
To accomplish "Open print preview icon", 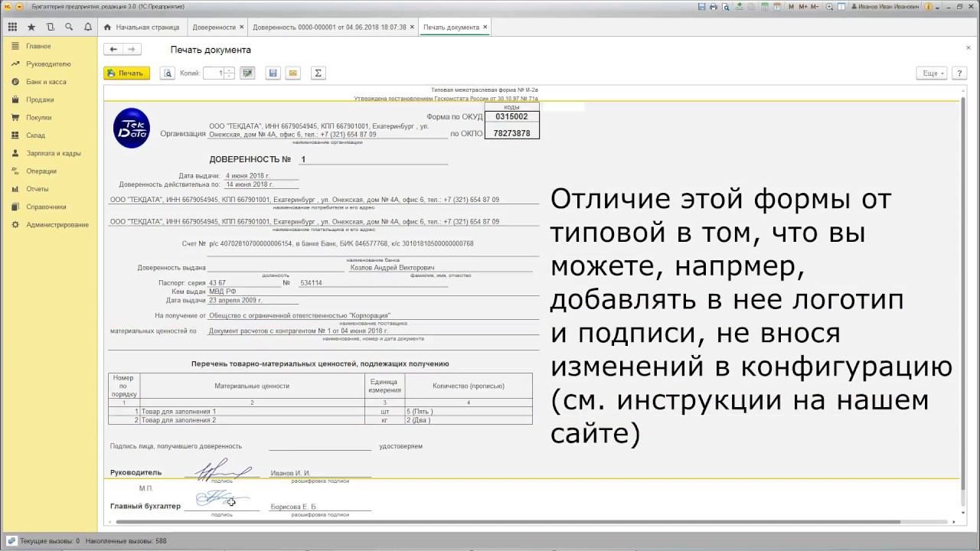I will pos(168,73).
